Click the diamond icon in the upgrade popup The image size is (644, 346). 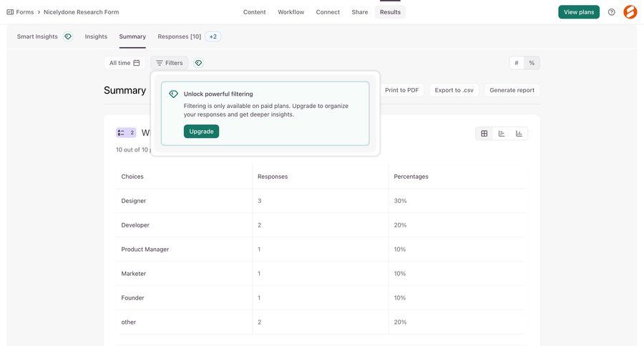(173, 94)
